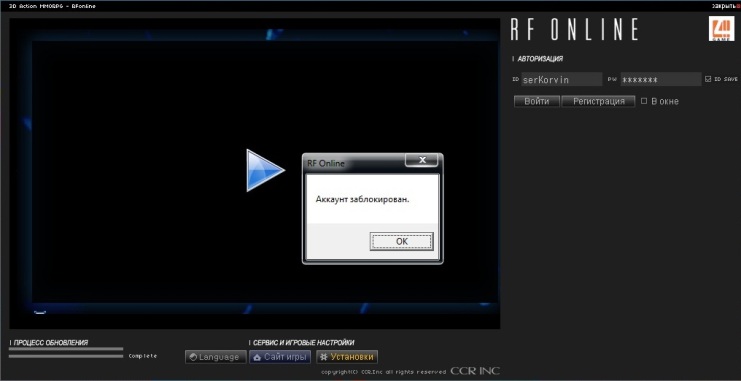741x381 pixels.
Task: Click the CCR INC copyright logo
Action: (474, 371)
